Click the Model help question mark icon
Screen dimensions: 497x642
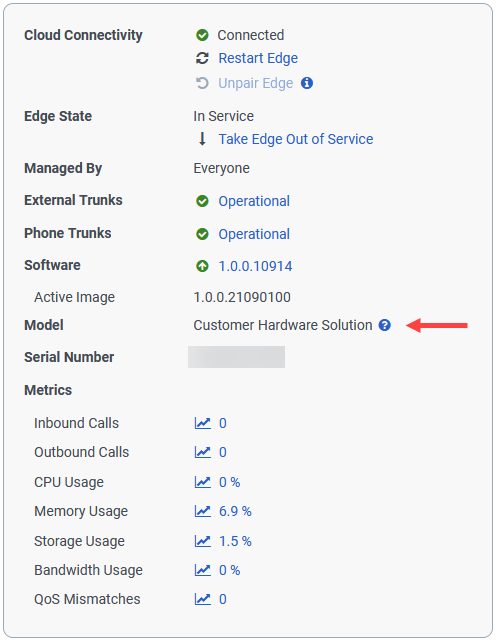tap(384, 325)
